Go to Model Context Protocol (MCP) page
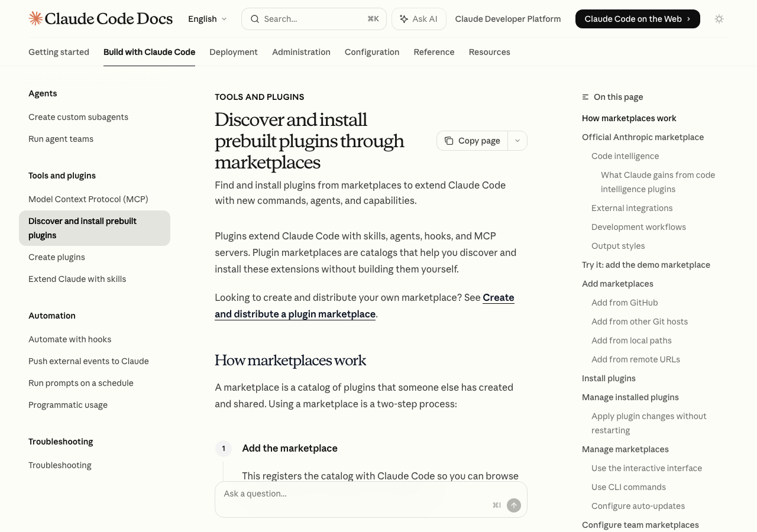This screenshot has width=757, height=532. (88, 199)
